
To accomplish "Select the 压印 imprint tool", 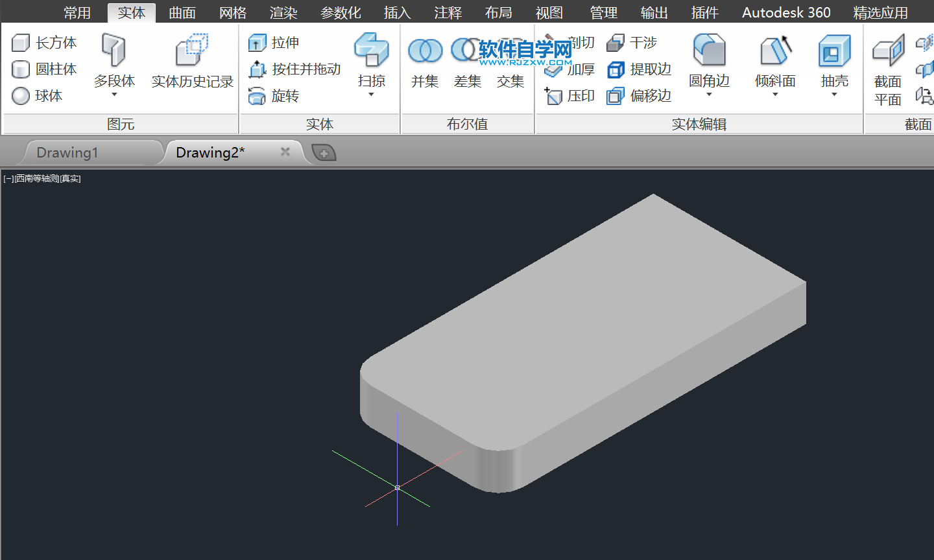I will 569,96.
